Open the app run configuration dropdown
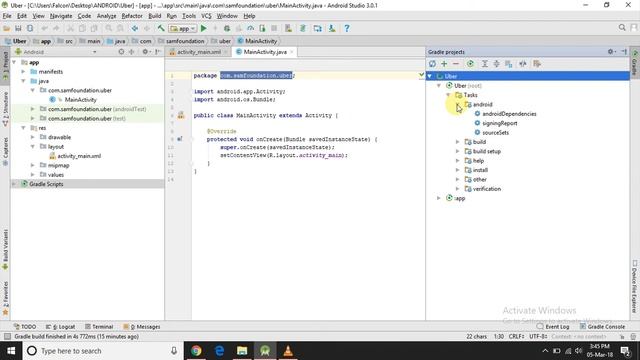Viewport: 640px width, 360px height. (x=183, y=28)
